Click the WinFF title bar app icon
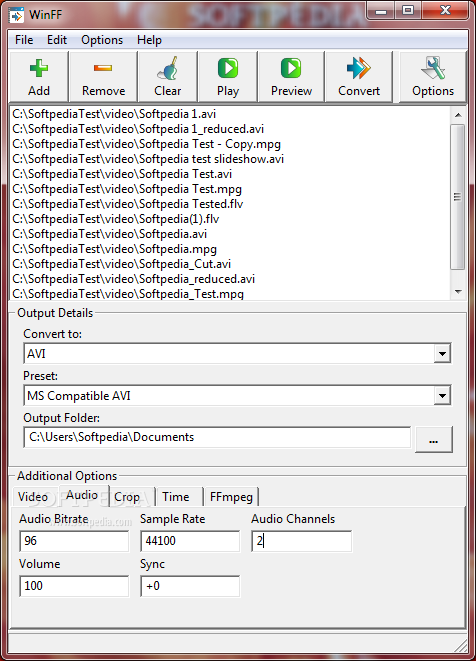 [x=17, y=15]
